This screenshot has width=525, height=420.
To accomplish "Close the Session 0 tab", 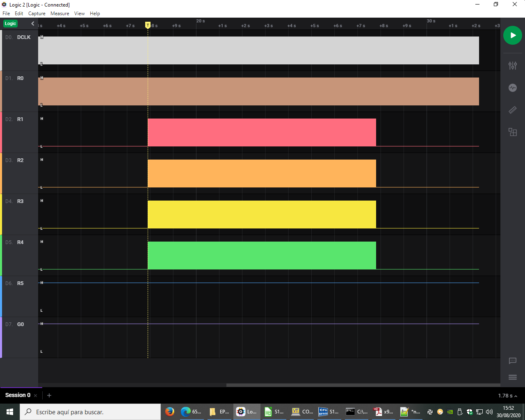I will 36,396.
